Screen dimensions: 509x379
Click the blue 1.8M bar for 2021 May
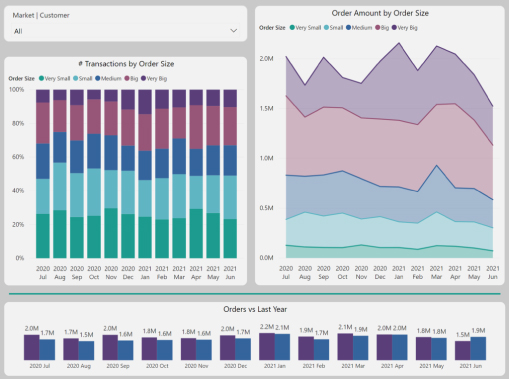point(439,349)
